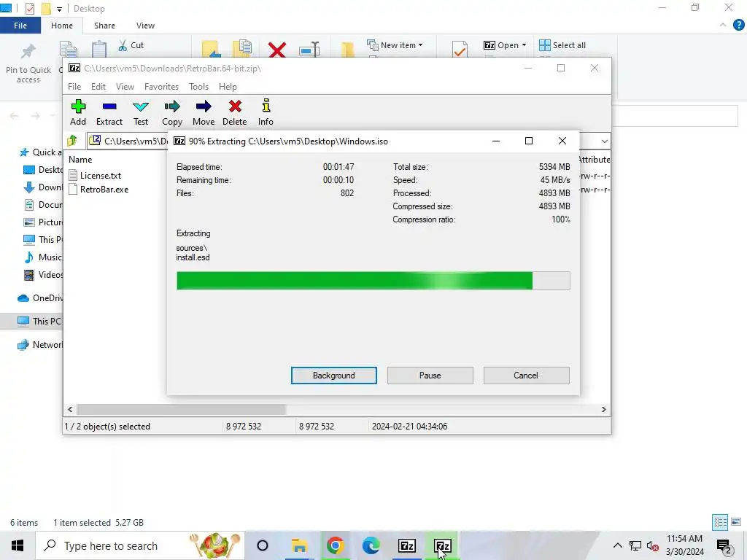Cancel the Windows.iso extraction

(526, 376)
